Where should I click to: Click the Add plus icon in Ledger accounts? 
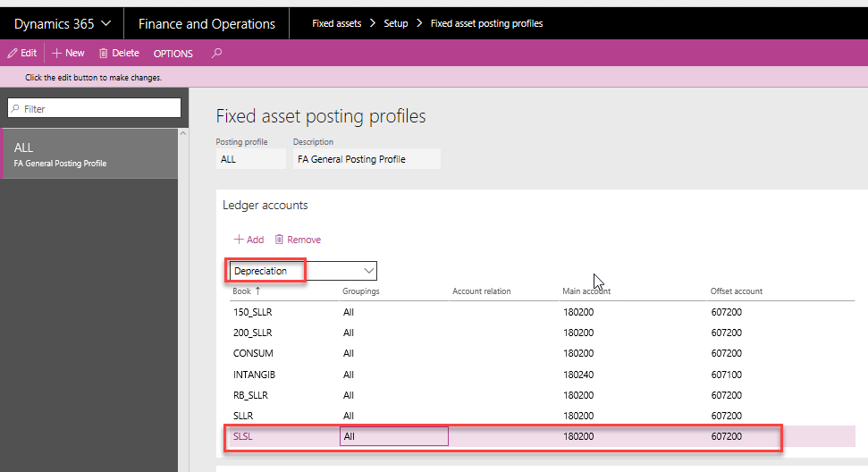[x=239, y=240]
